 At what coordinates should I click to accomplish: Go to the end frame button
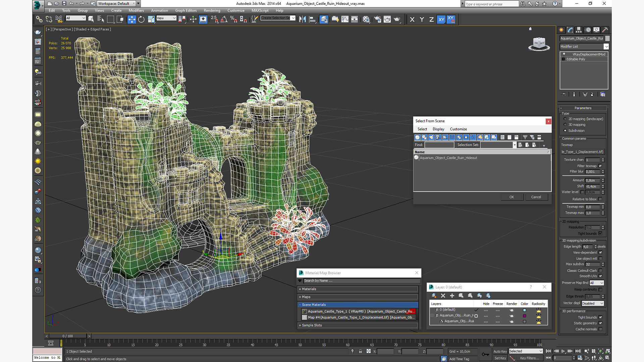(x=578, y=351)
